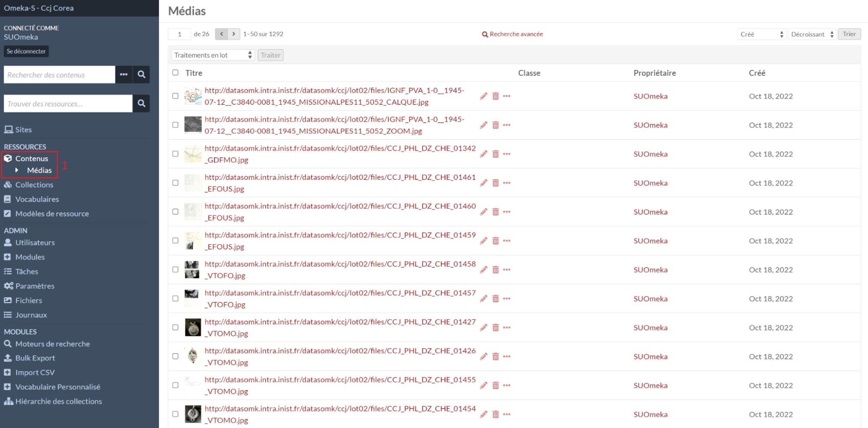Screen dimensions: 868x428
Task: Click the pencil edit icon for CALQUE.jpg media
Action: [483, 96]
